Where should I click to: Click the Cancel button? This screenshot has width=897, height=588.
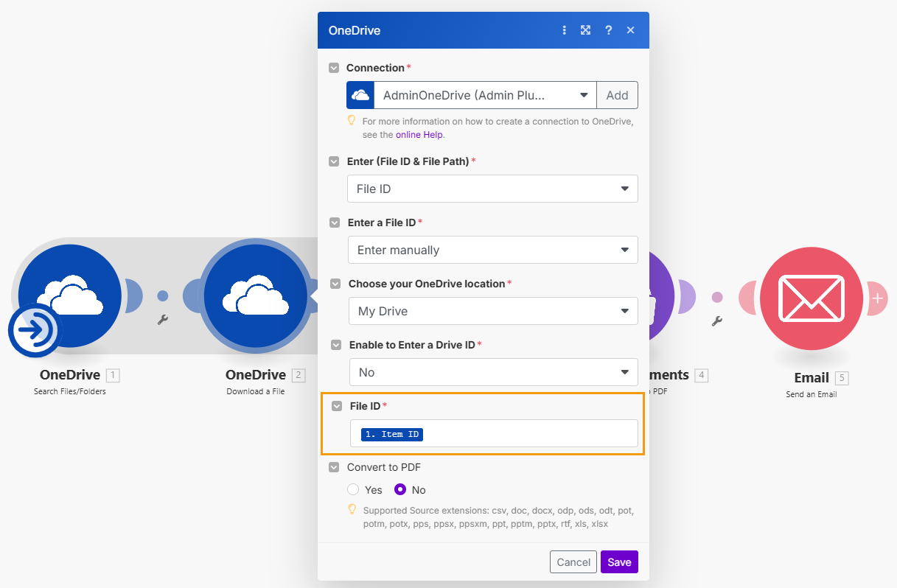pos(573,562)
